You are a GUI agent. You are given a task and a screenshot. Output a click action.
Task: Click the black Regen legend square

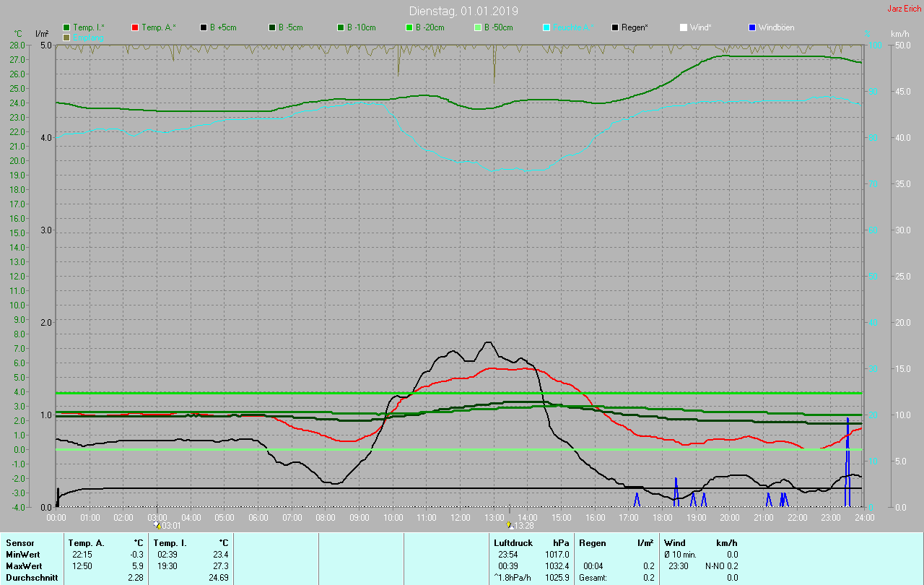pyautogui.click(x=615, y=27)
